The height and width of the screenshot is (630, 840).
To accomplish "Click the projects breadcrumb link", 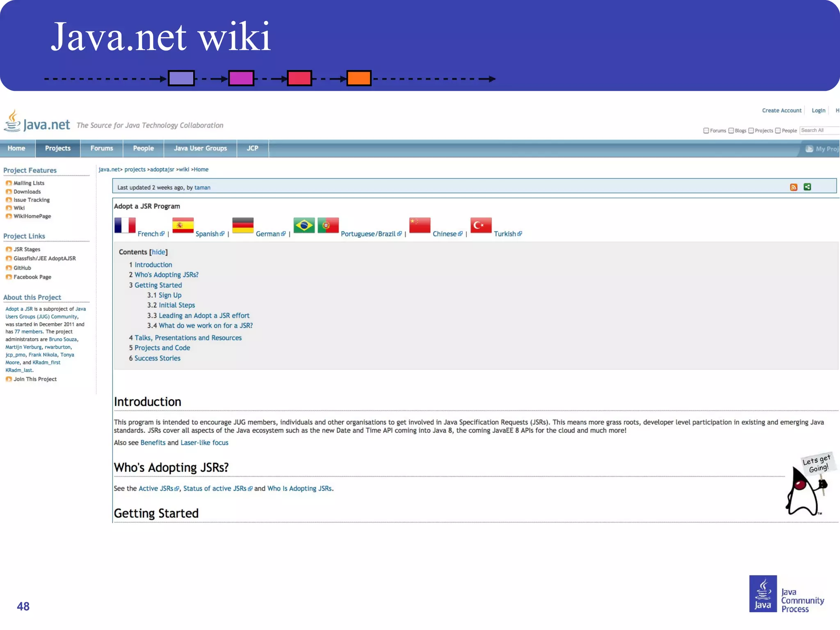I will [x=135, y=169].
